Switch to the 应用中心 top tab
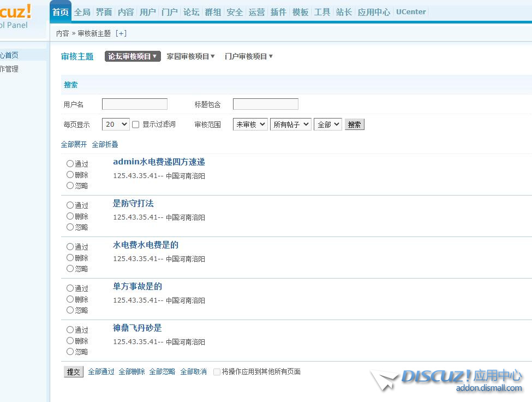The width and height of the screenshot is (532, 402). 374,12
